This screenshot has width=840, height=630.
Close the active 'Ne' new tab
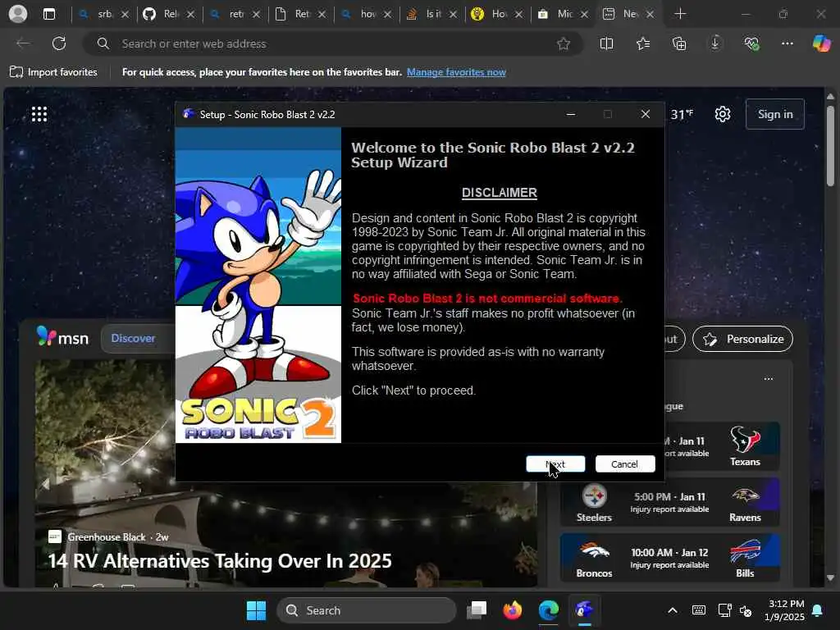point(650,15)
